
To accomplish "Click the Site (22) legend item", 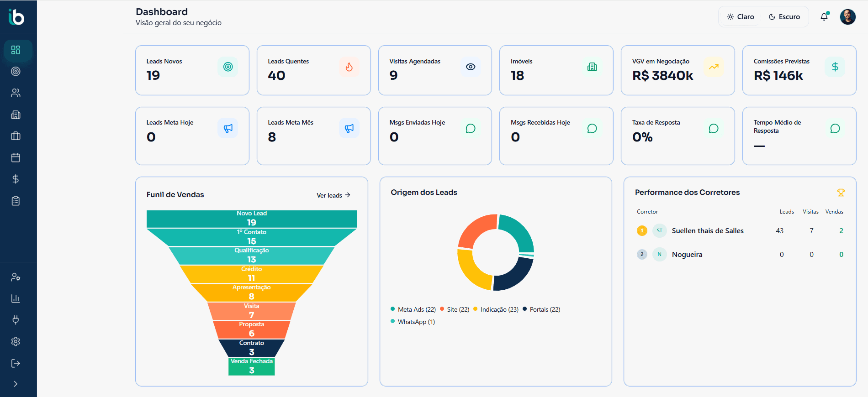I will click(455, 309).
